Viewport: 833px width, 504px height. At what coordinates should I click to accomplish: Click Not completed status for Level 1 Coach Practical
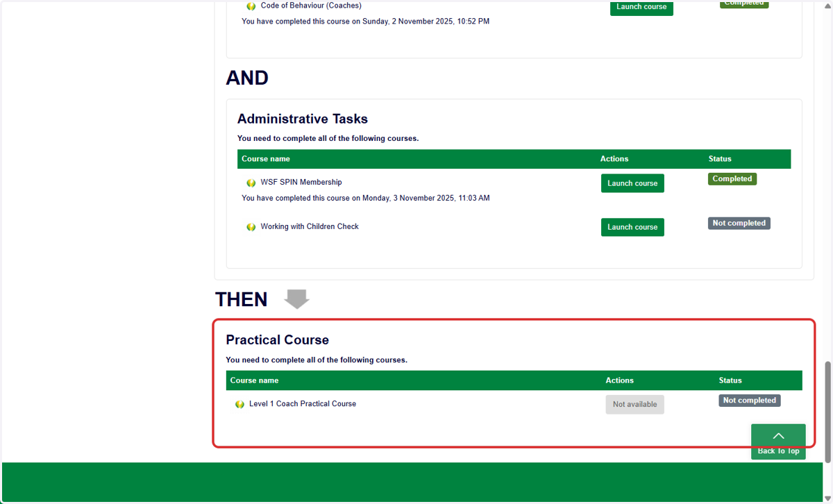[x=750, y=401]
